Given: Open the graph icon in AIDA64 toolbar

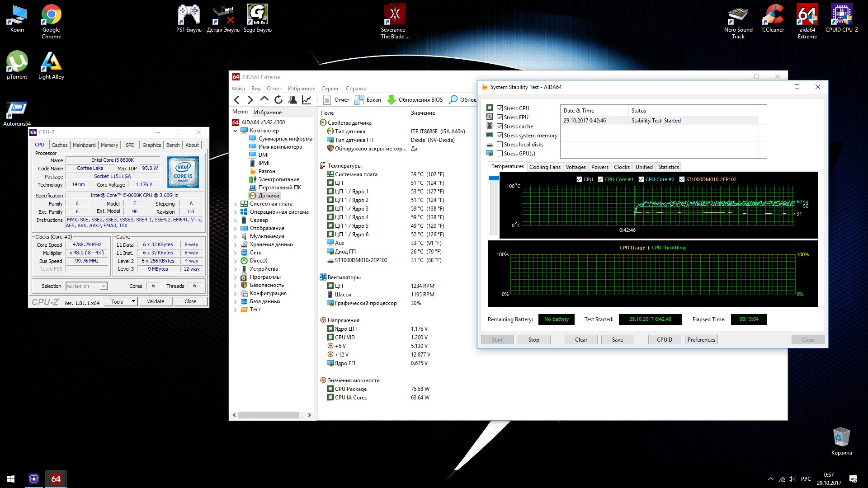Looking at the screenshot, I should pyautogui.click(x=307, y=100).
